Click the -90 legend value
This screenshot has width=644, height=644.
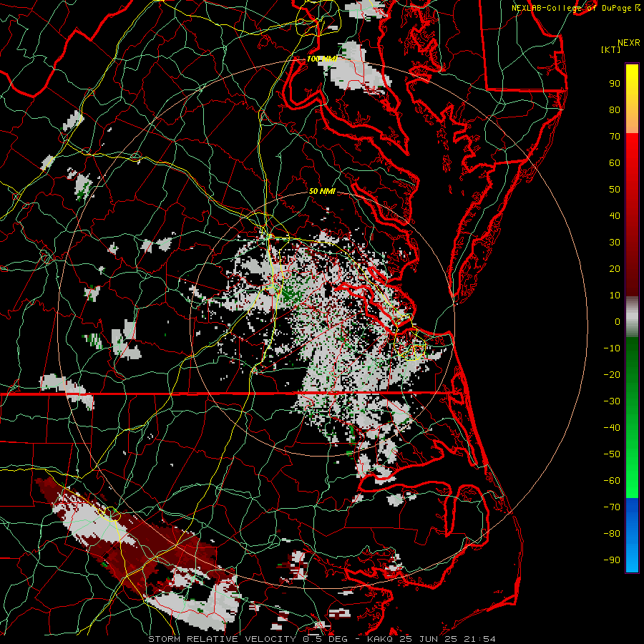tap(612, 560)
